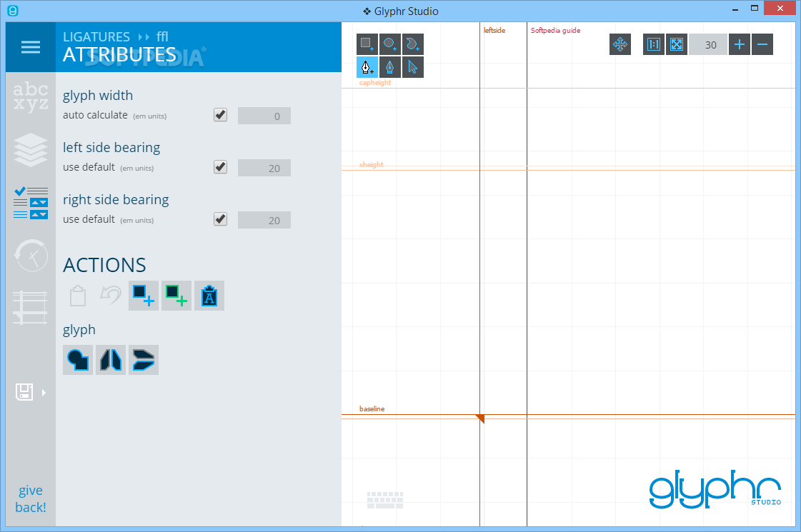Screen dimensions: 801x532
Task: Zoom out with the minus button
Action: pos(762,44)
